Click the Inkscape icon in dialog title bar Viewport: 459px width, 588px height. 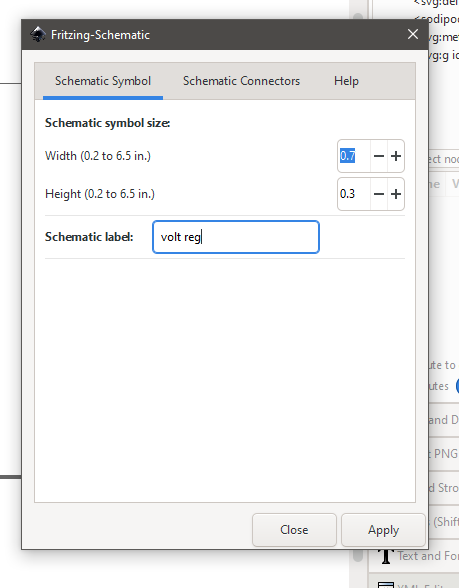click(x=38, y=34)
